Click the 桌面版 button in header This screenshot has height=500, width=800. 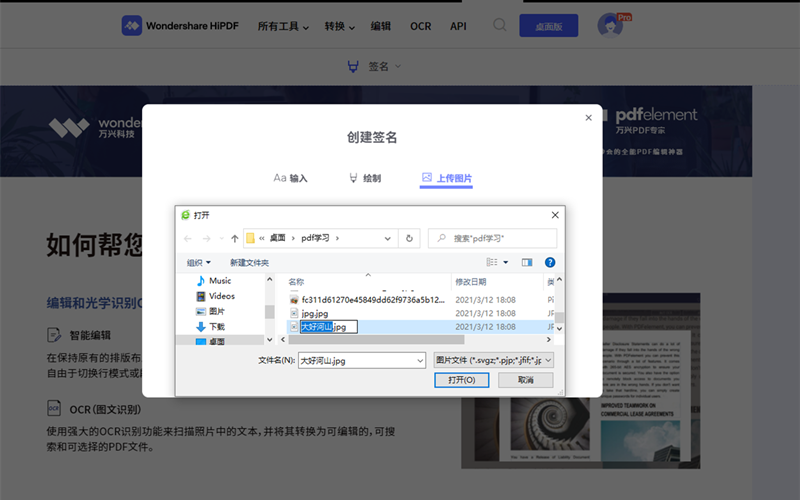(548, 26)
